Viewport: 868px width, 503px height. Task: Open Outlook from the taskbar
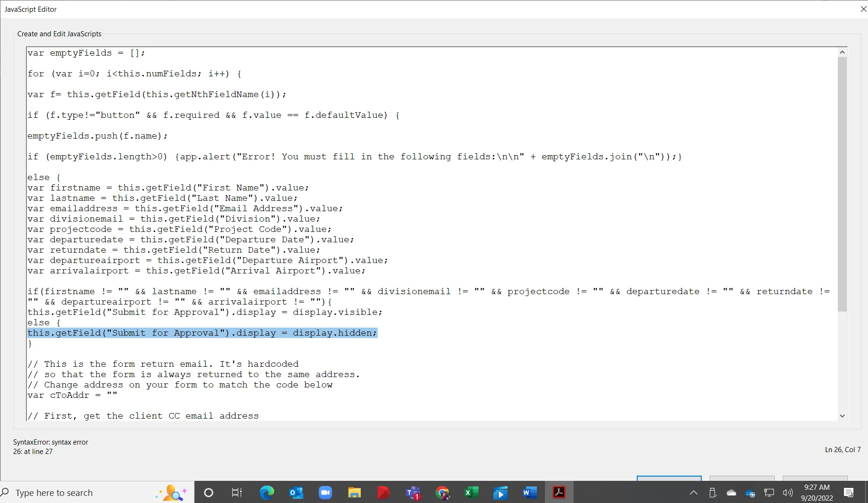296,493
